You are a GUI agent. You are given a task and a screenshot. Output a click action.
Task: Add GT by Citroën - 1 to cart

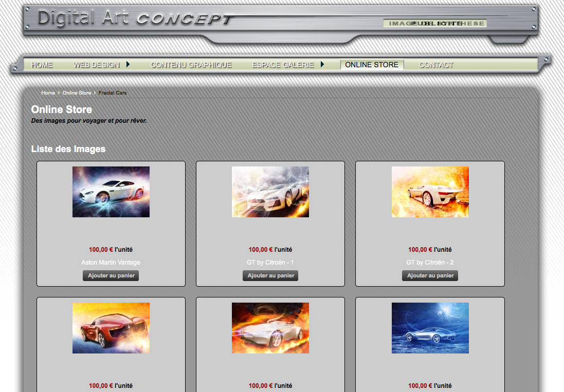pos(270,275)
